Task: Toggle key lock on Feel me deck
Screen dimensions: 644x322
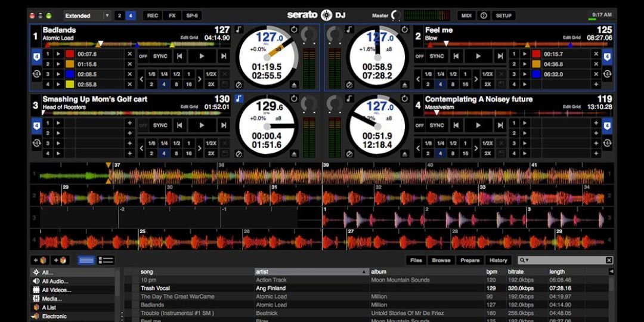Action: point(349,30)
